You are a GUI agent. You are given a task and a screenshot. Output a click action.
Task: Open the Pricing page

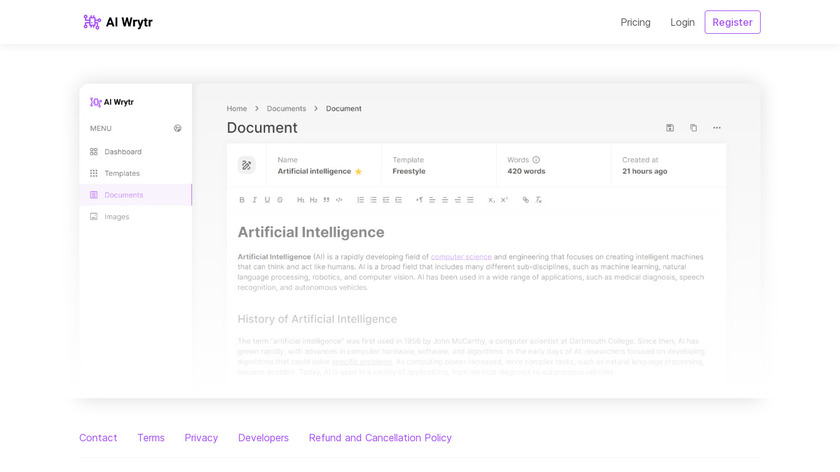tap(635, 22)
